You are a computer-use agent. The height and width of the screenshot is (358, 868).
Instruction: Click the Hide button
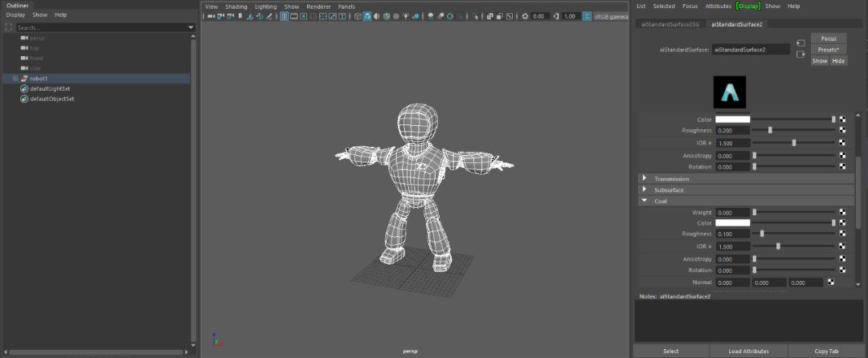(x=838, y=61)
